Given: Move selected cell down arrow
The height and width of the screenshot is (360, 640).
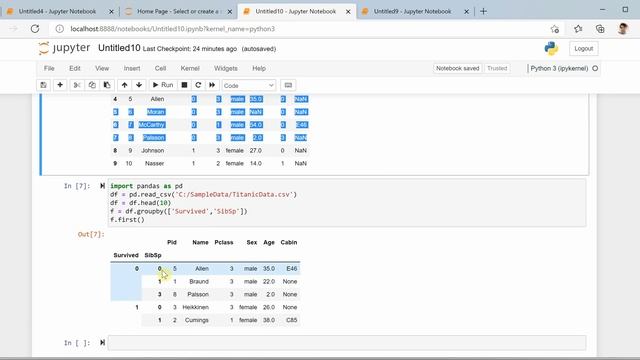Looking at the screenshot, I should point(139,85).
